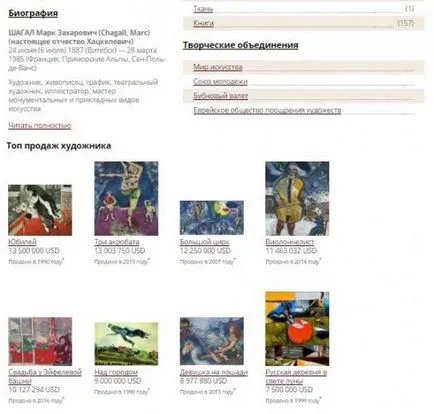The height and width of the screenshot is (414, 434).
Task: Click the Биография heading
Action: point(33,13)
